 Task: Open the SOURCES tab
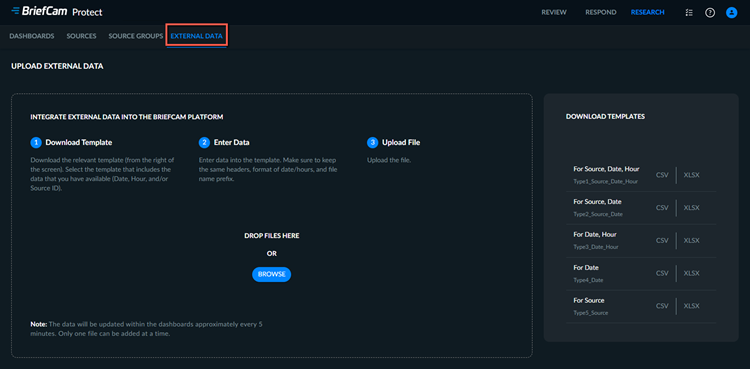pos(81,36)
